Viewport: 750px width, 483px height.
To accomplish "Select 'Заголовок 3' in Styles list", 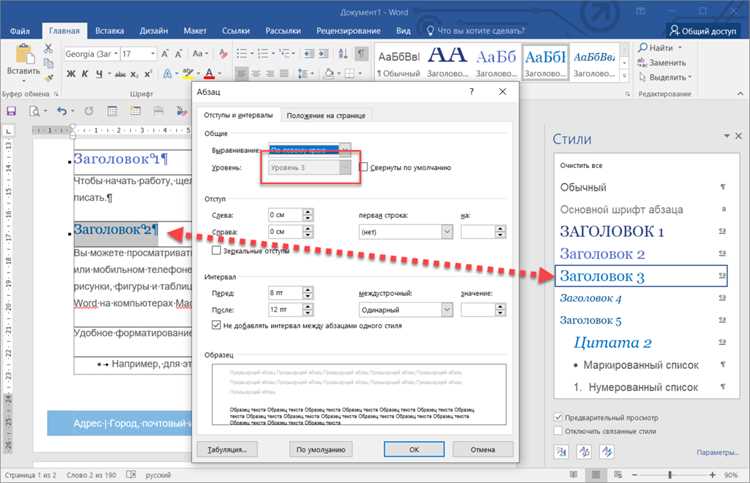I will click(x=641, y=276).
